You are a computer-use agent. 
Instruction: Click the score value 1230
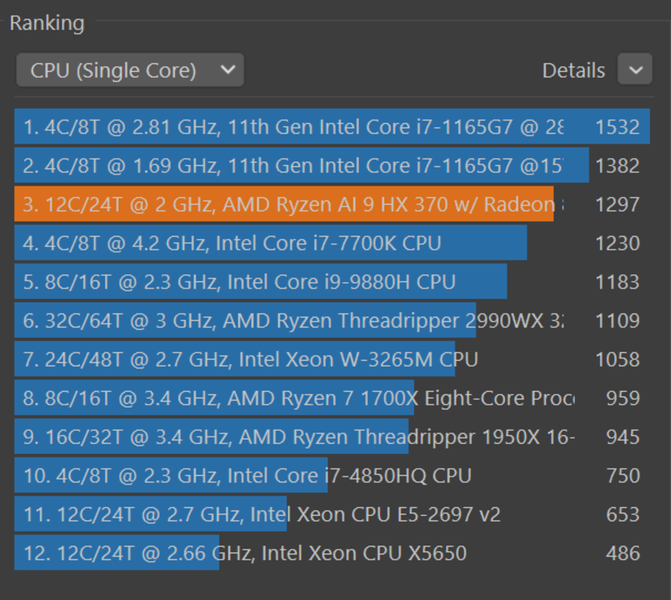pos(618,243)
